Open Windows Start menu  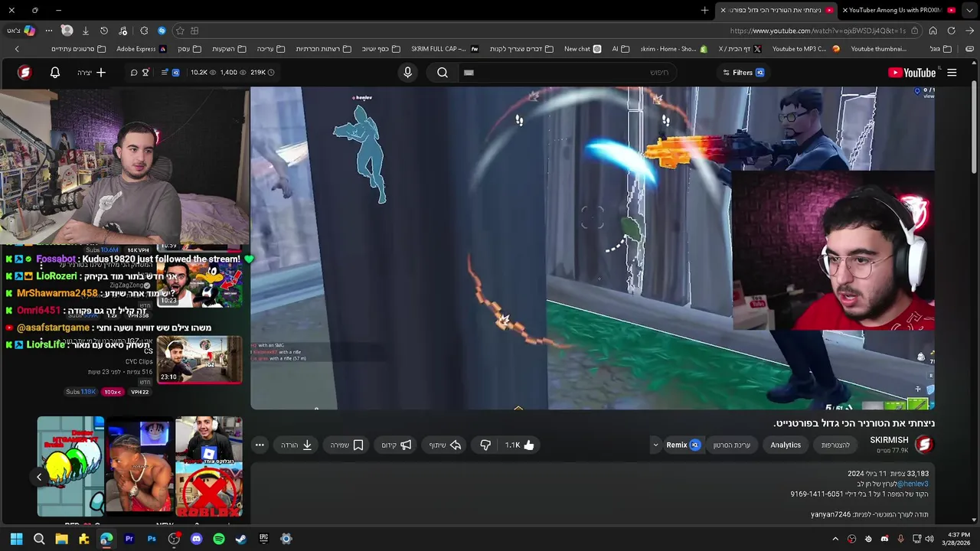(x=16, y=539)
